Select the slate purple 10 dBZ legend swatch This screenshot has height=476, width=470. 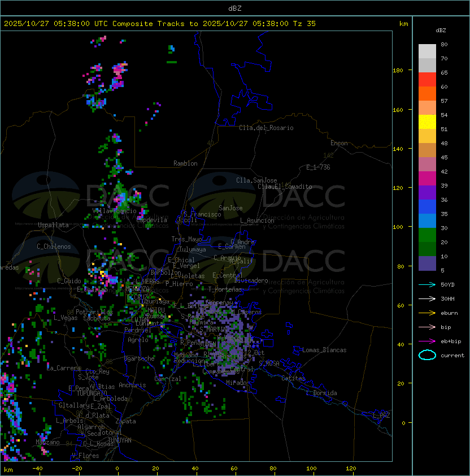tap(427, 263)
